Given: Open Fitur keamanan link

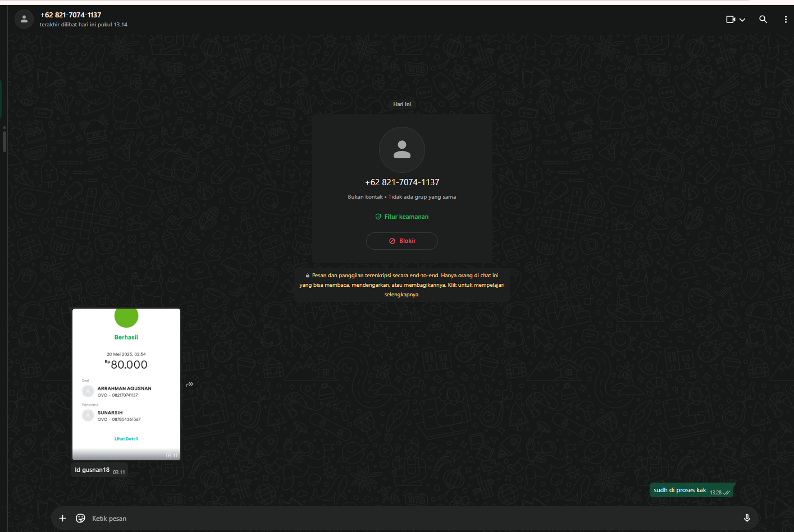Looking at the screenshot, I should click(402, 217).
